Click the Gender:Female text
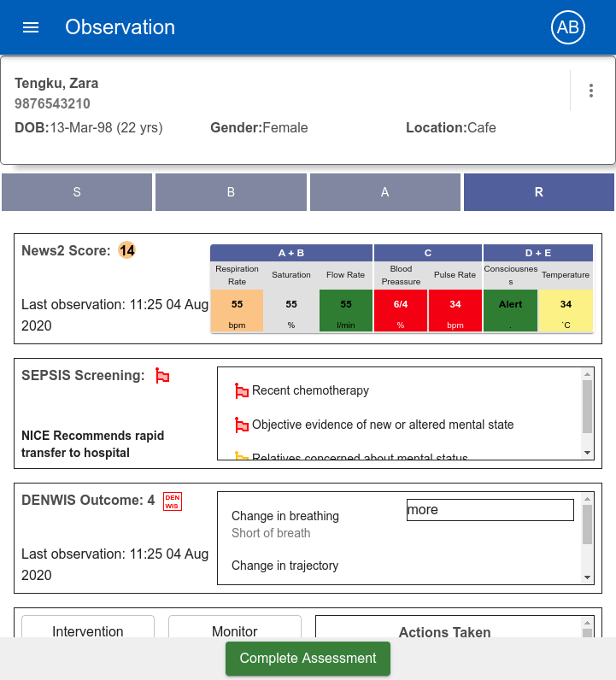The image size is (616, 680). (x=259, y=128)
